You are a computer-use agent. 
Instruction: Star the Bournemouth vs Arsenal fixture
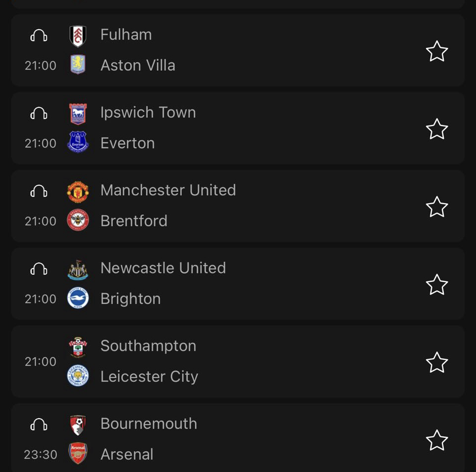(x=437, y=440)
